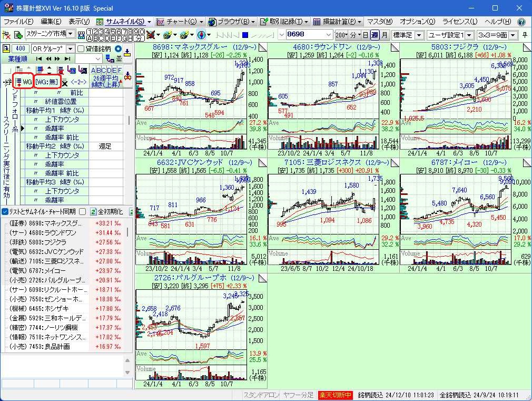
Task: Click the blue square icon in toolbar
Action: click(x=245, y=35)
